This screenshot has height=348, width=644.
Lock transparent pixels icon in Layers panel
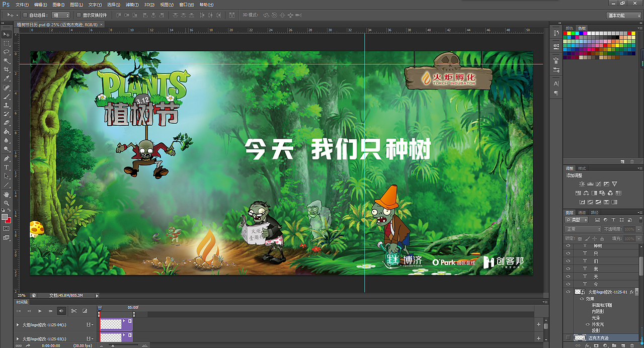pos(579,238)
